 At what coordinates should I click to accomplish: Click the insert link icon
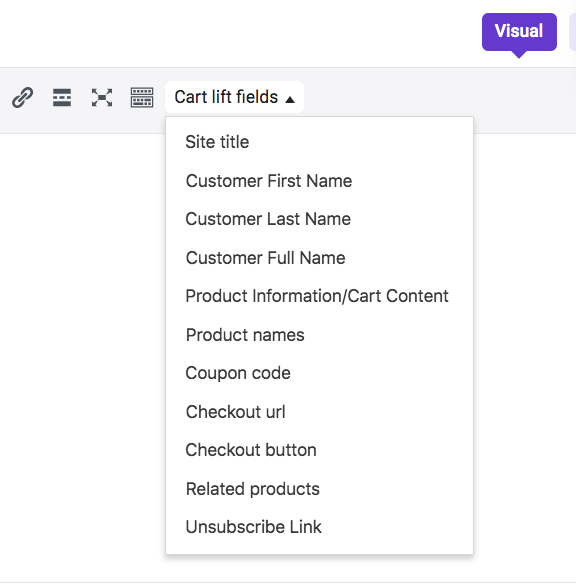point(22,97)
